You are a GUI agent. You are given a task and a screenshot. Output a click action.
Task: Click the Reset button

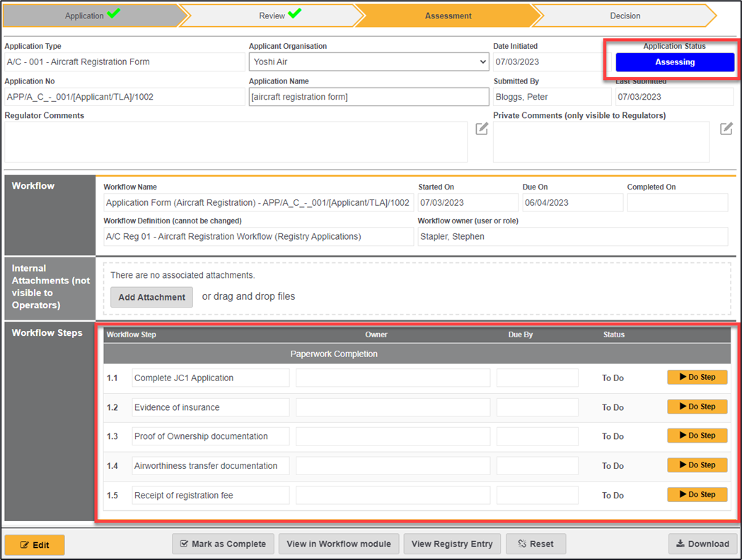[535, 544]
